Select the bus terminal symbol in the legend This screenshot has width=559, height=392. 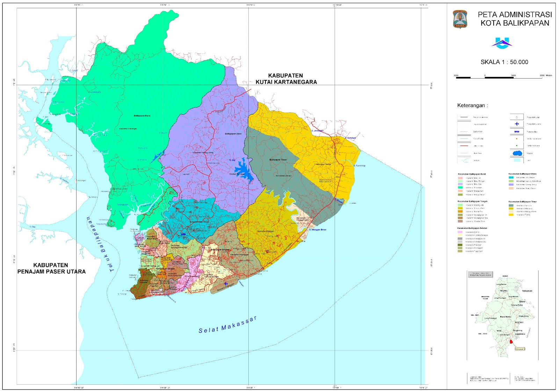pyautogui.click(x=517, y=132)
